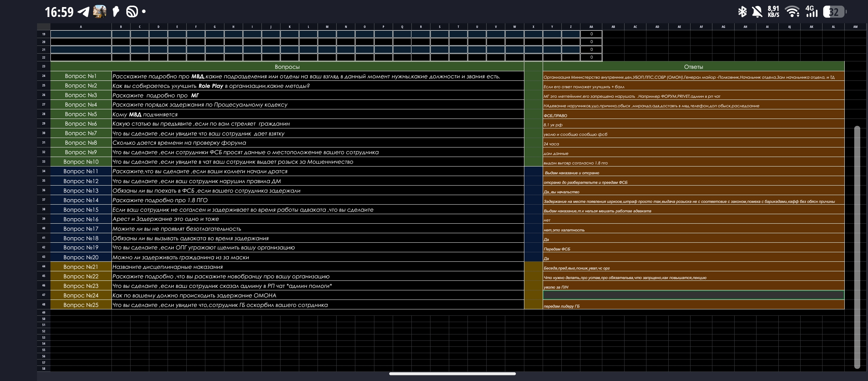Tap the battery level indicator
This screenshot has height=381, width=868.
834,12
